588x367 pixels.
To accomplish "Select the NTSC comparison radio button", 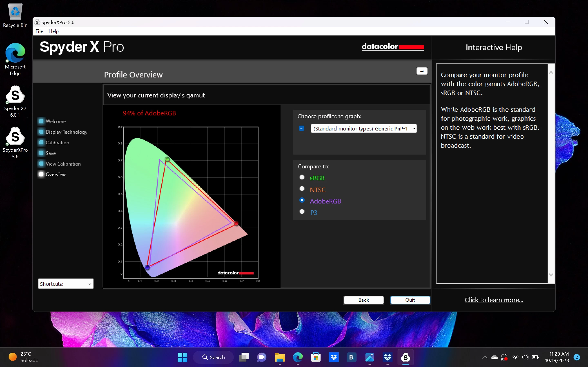I will click(302, 189).
